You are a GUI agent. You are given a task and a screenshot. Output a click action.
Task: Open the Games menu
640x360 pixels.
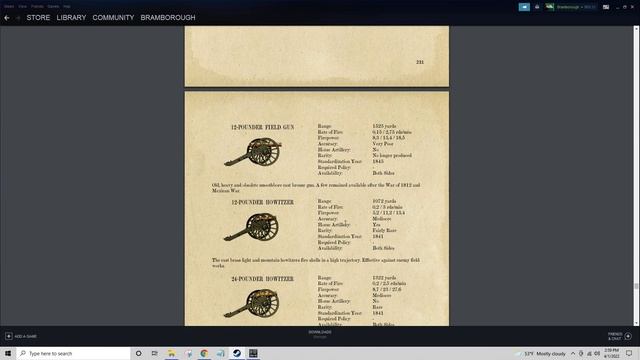[53, 7]
